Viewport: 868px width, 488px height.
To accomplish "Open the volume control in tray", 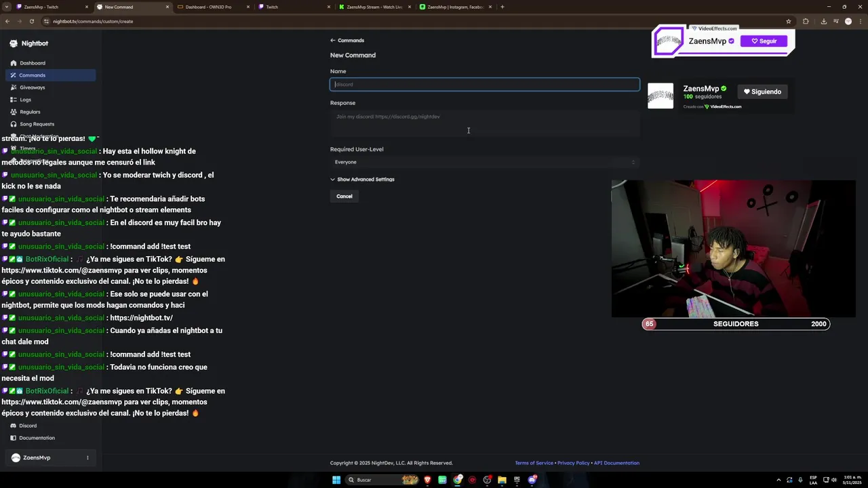I will pos(833,480).
